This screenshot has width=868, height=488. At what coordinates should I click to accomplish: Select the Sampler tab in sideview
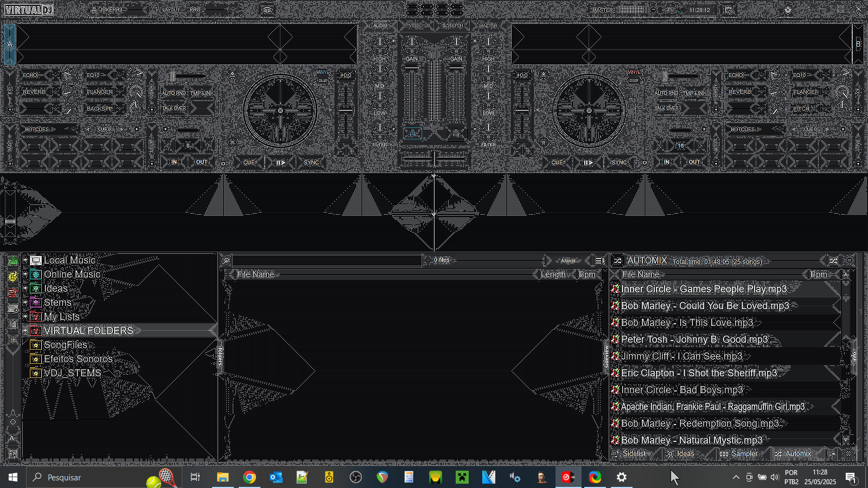[x=739, y=454]
